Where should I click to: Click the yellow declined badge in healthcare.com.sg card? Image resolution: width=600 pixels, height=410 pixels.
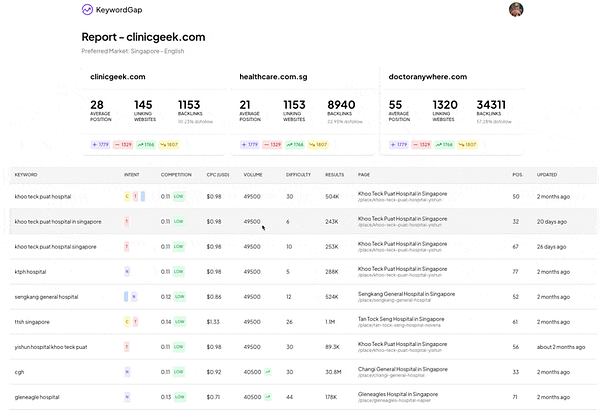coord(318,145)
